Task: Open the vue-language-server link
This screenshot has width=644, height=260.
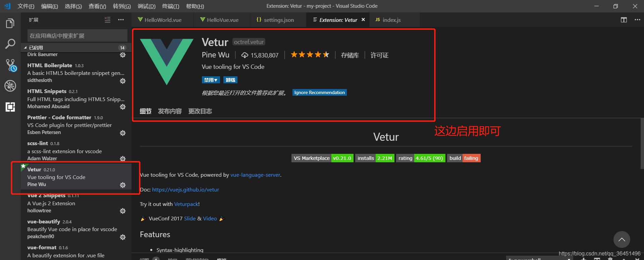Action: (255, 175)
